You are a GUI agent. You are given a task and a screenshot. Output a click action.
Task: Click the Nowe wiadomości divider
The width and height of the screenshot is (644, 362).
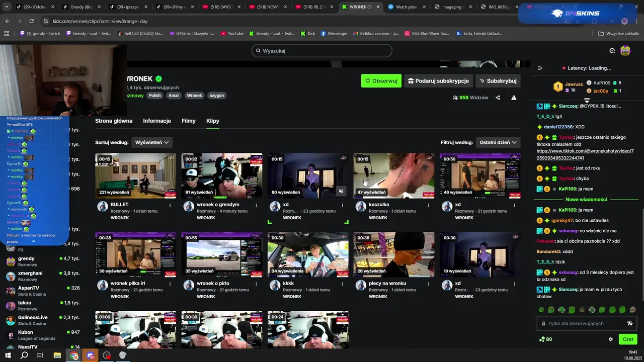[x=586, y=200]
